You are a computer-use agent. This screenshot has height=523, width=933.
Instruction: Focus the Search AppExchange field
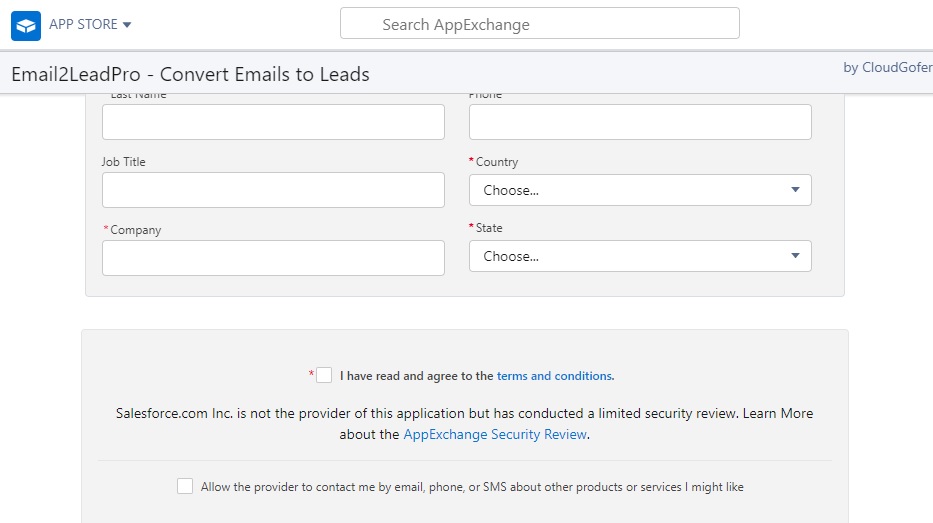[540, 23]
